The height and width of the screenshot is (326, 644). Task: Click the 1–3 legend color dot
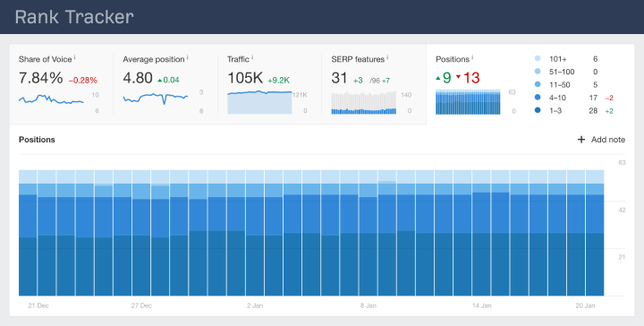pos(538,110)
